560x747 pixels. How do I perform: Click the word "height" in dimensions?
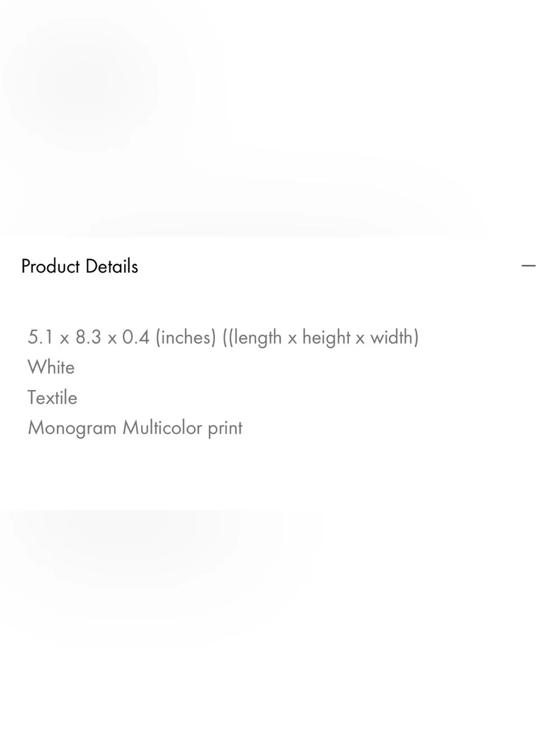point(326,337)
